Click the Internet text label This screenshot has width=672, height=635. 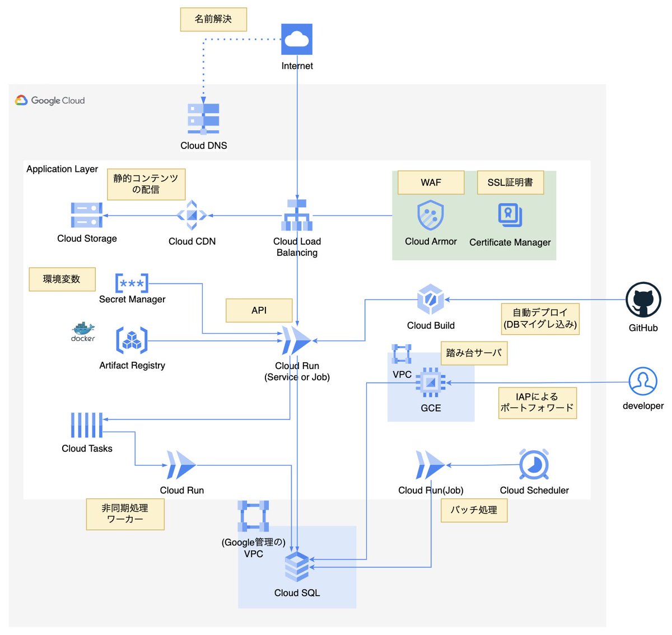click(x=297, y=66)
